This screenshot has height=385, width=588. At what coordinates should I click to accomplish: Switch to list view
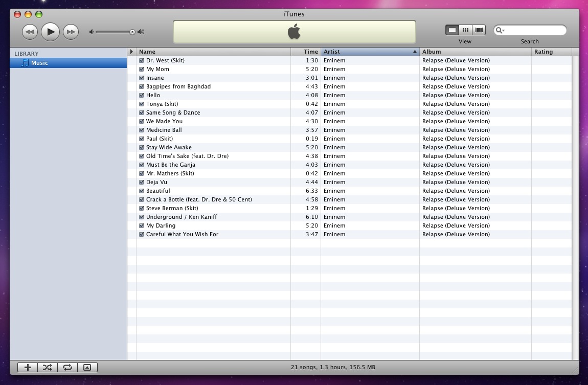(x=453, y=30)
